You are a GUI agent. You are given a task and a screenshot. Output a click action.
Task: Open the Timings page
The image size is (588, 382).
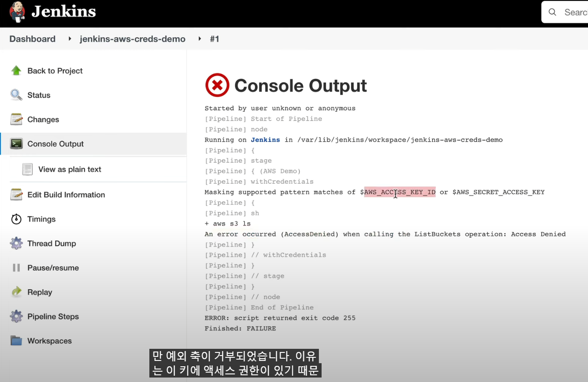[41, 219]
